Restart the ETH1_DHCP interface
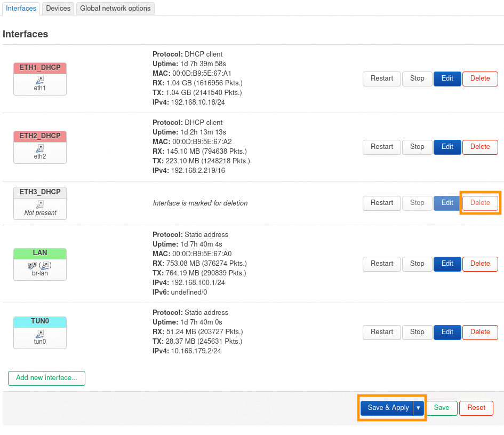The height and width of the screenshot is (435, 504). pos(382,78)
